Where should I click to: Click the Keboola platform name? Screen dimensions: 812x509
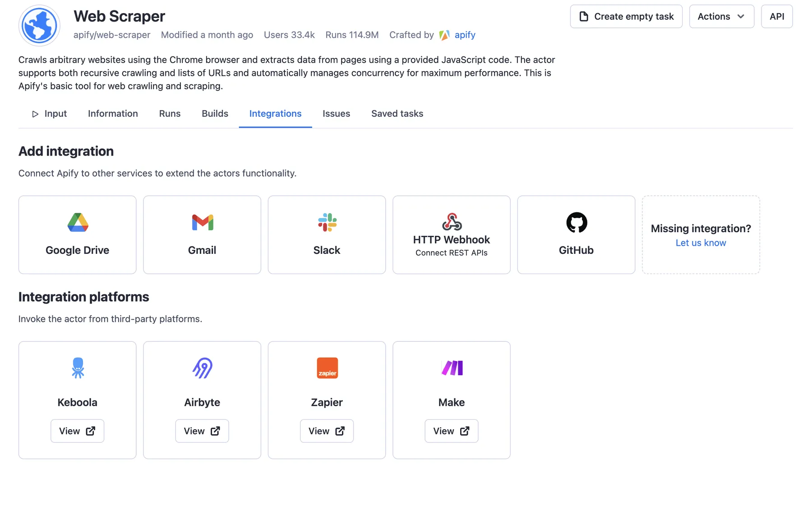pos(77,402)
